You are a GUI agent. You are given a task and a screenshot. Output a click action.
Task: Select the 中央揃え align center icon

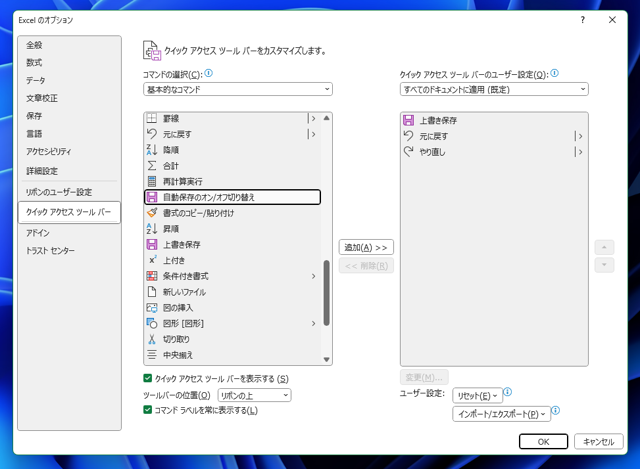point(152,355)
